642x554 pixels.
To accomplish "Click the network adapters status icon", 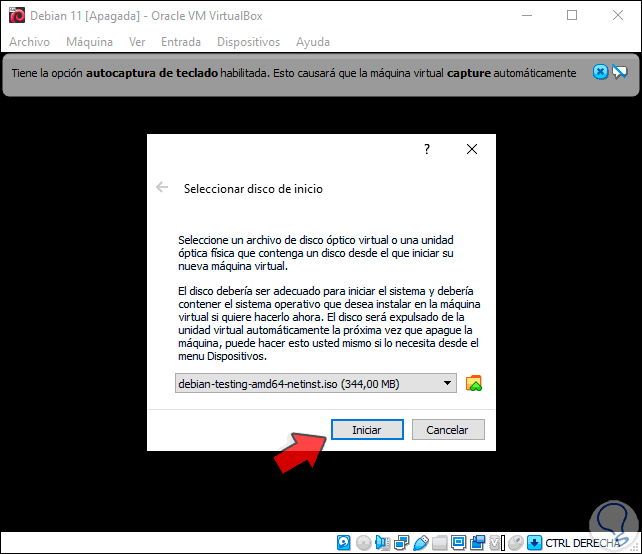I will point(402,543).
